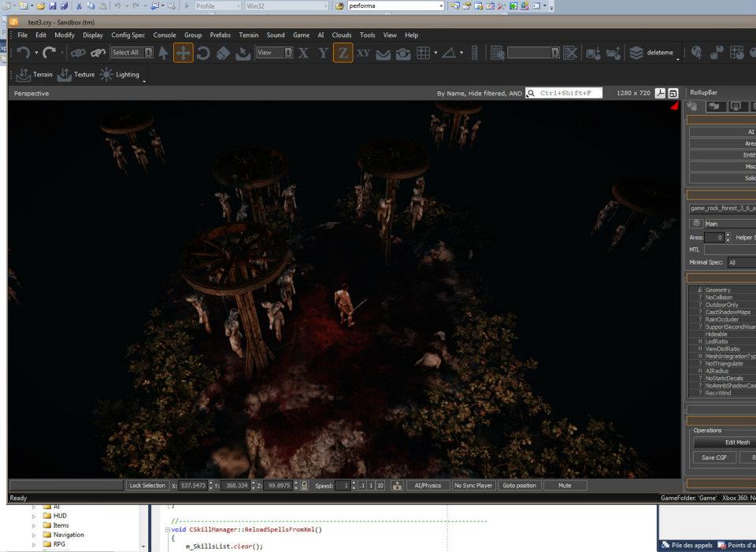Click speed preset 10 button

380,486
